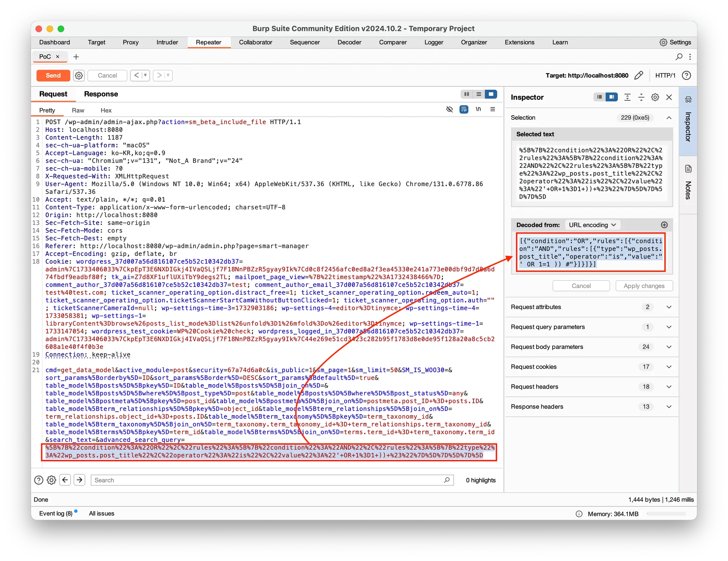The height and width of the screenshot is (561, 728).
Task: Show newline characters with \n button
Action: [478, 109]
